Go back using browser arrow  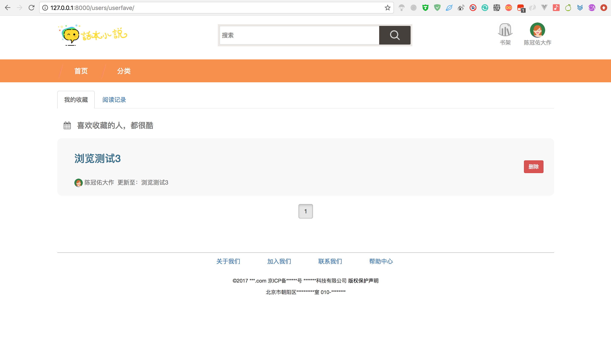pos(8,8)
